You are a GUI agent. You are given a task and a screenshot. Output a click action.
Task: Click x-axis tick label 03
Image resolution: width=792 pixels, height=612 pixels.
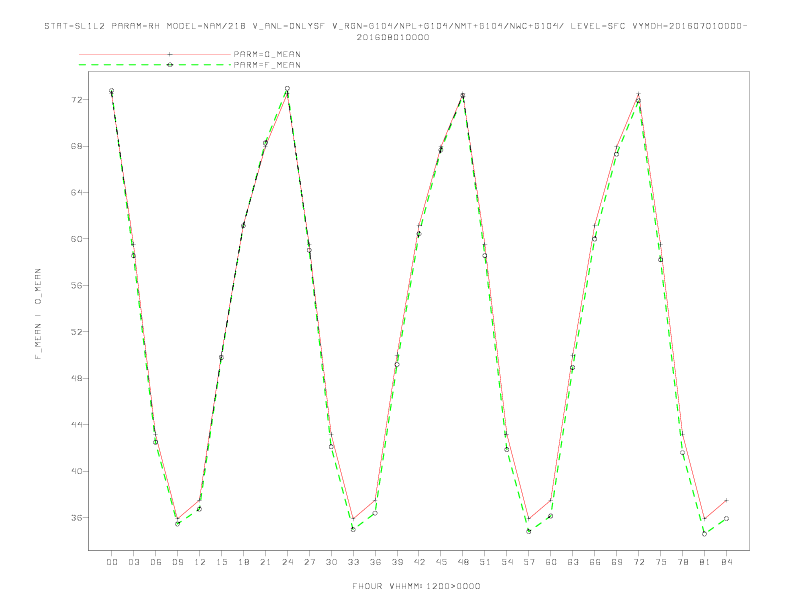[x=134, y=562]
